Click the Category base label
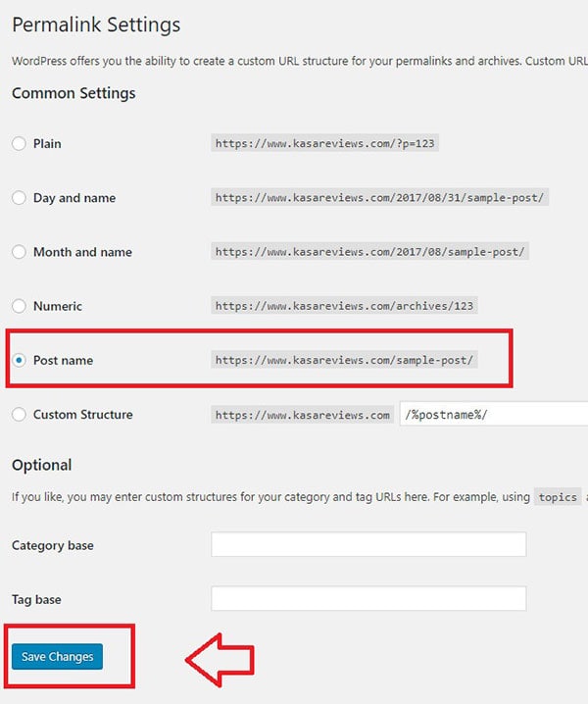Viewport: 588px width, 704px height. pyautogui.click(x=53, y=545)
